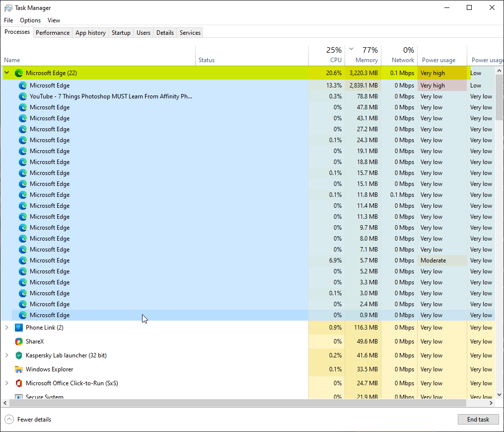
Task: Click Edge icon on the 5.7 MB row
Action: pyautogui.click(x=22, y=260)
